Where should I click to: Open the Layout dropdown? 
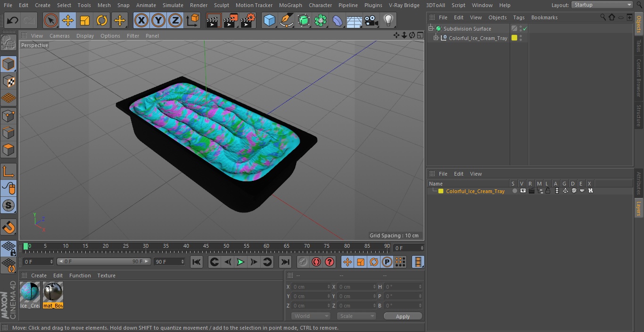tap(602, 5)
